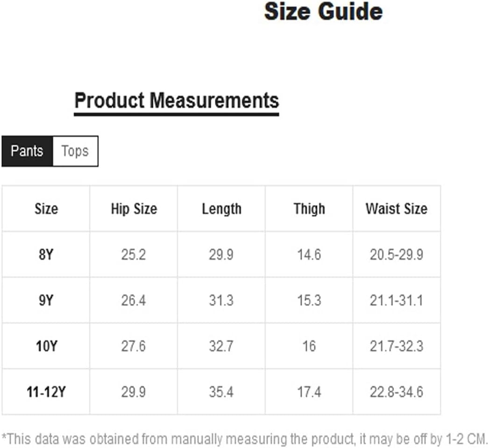Click the 31.3 length value for 9Y

(x=221, y=301)
